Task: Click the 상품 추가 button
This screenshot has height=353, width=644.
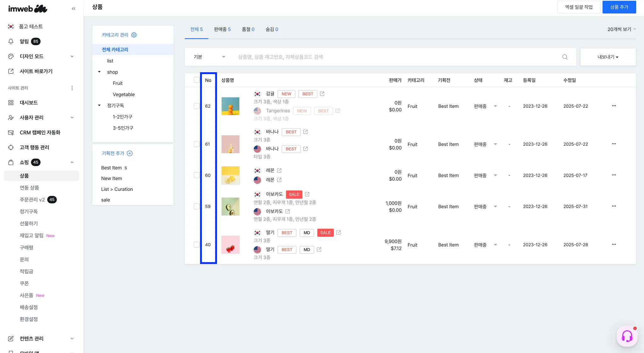Action: (619, 7)
